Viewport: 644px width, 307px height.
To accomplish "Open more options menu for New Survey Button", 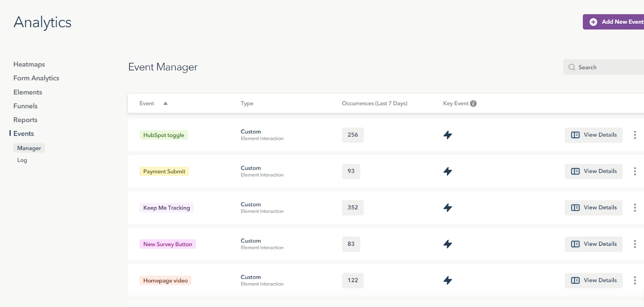I will [x=635, y=244].
